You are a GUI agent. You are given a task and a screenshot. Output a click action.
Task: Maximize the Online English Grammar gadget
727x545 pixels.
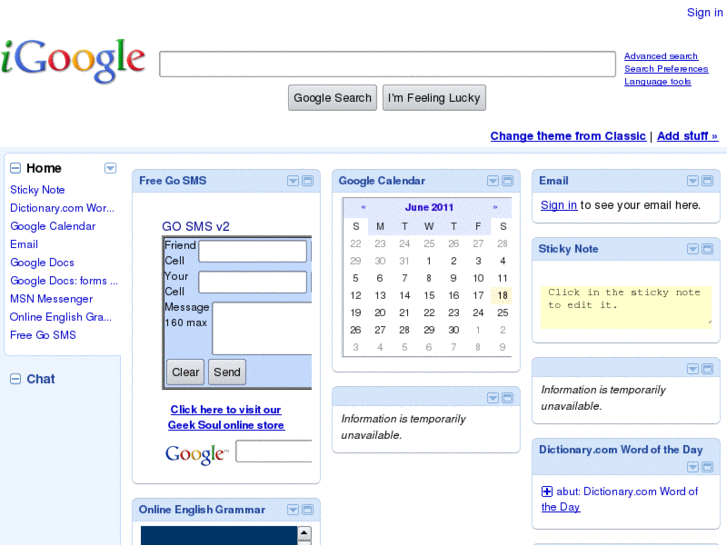(308, 510)
